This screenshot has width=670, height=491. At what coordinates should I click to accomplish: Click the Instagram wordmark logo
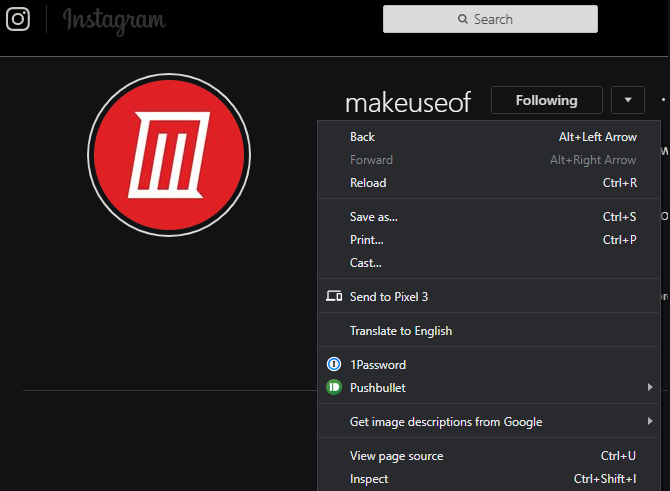[x=114, y=19]
